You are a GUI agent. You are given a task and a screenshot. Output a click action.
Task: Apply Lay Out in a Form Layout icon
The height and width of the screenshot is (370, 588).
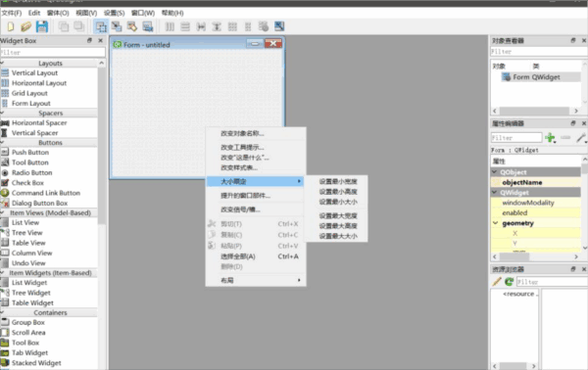248,26
